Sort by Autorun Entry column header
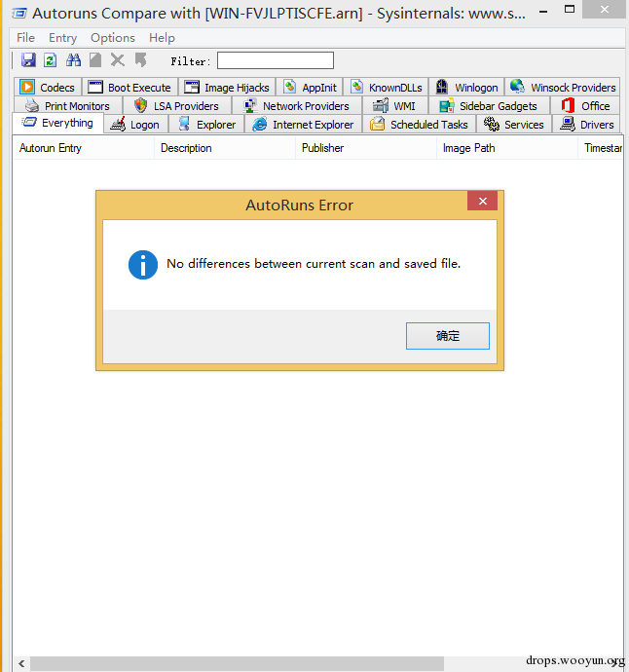The height and width of the screenshot is (672, 629). [84, 148]
